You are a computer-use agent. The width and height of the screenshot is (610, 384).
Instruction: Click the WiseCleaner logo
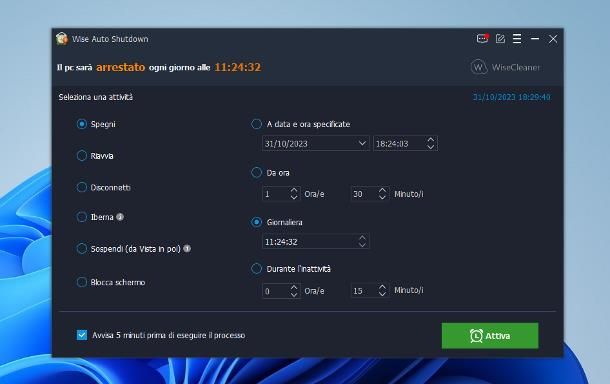coord(505,67)
